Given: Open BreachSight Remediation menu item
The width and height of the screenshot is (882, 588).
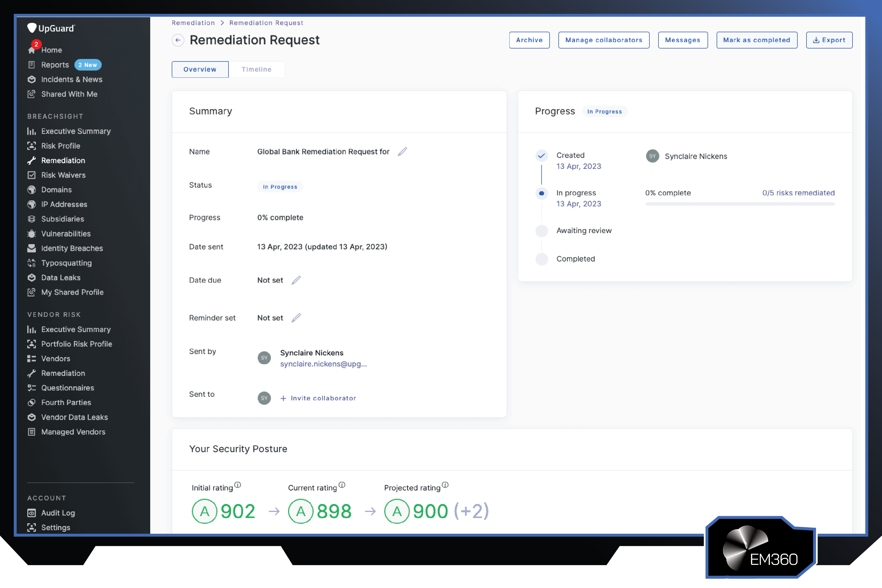Looking at the screenshot, I should [x=63, y=160].
